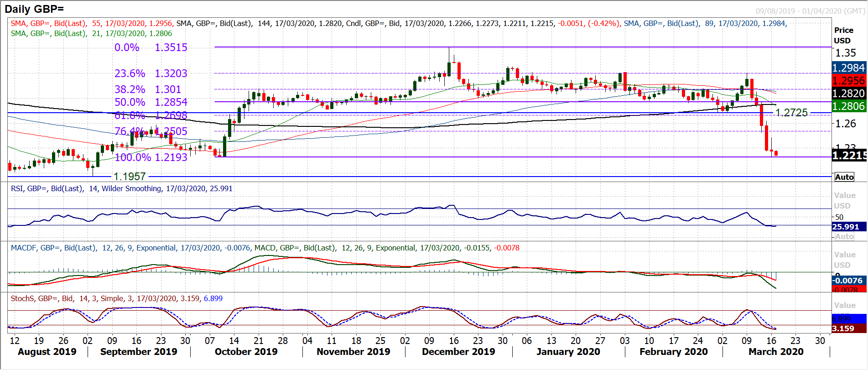Select the green 1.2806 SMA price tag
The image size is (868, 370).
coord(849,106)
